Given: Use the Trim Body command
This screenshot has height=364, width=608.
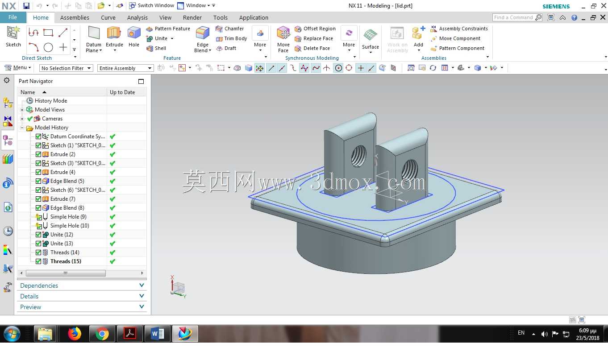Looking at the screenshot, I should tap(231, 38).
